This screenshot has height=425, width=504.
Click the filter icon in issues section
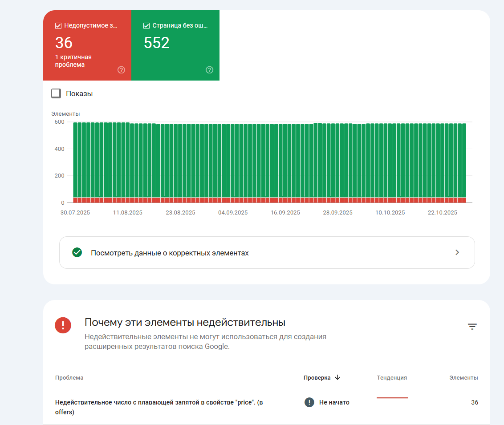tap(472, 327)
